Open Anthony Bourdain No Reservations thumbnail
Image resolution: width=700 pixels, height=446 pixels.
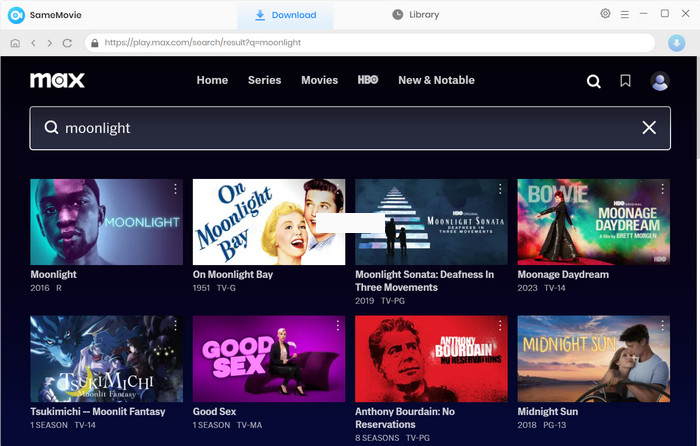(431, 359)
